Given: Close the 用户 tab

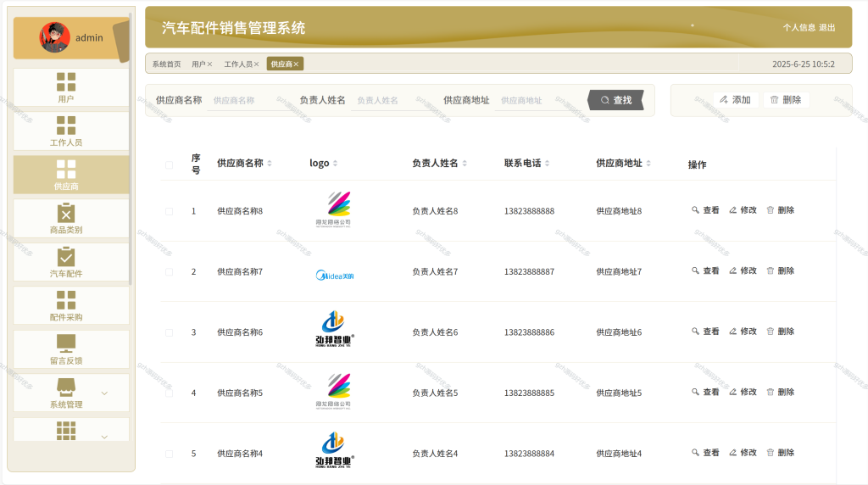Looking at the screenshot, I should 210,64.
